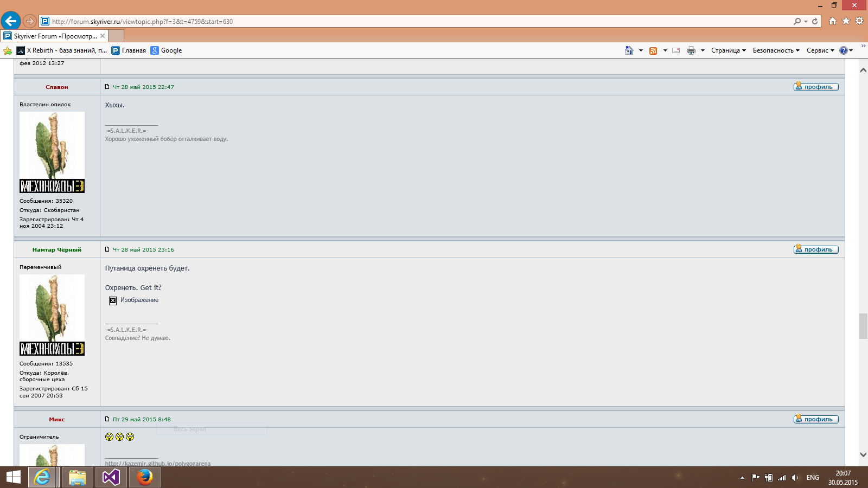This screenshot has height=488, width=868.
Task: Open Микс's профиль button
Action: 816,419
